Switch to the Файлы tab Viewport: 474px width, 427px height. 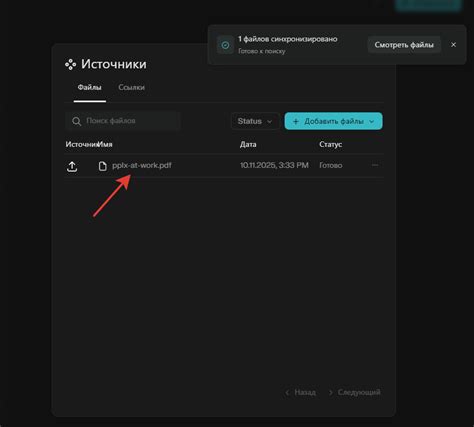(x=89, y=87)
